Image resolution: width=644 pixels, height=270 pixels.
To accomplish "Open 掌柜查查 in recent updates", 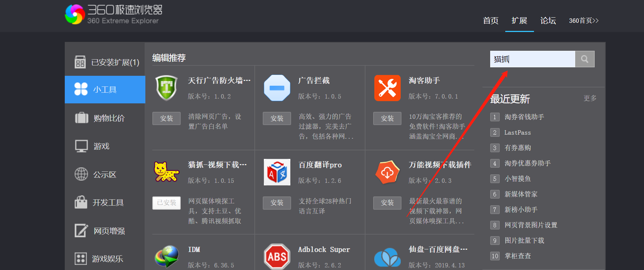I will click(x=517, y=256).
